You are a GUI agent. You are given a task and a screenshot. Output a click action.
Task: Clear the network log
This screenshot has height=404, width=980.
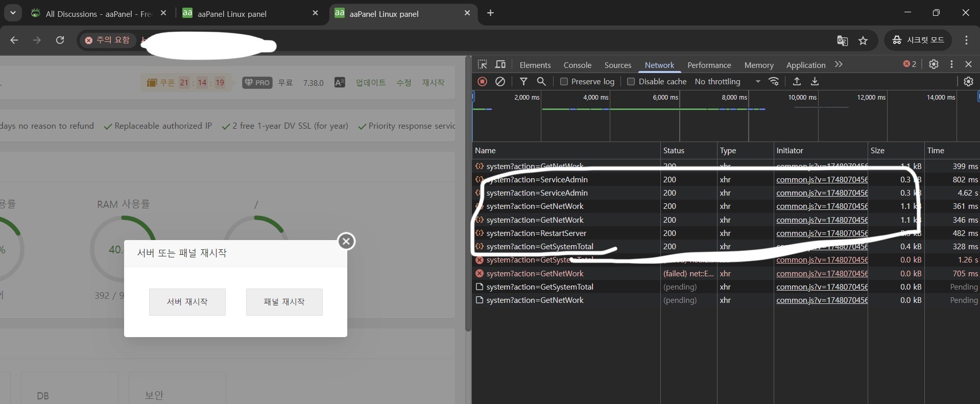pos(500,81)
